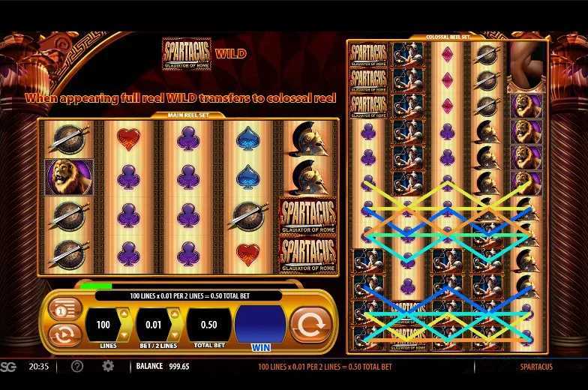This screenshot has height=390, width=588.
Task: Open the paytable info button
Action: click(x=64, y=310)
